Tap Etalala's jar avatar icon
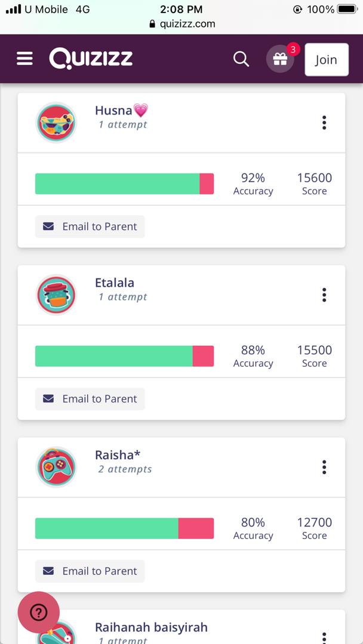 [x=56, y=295]
